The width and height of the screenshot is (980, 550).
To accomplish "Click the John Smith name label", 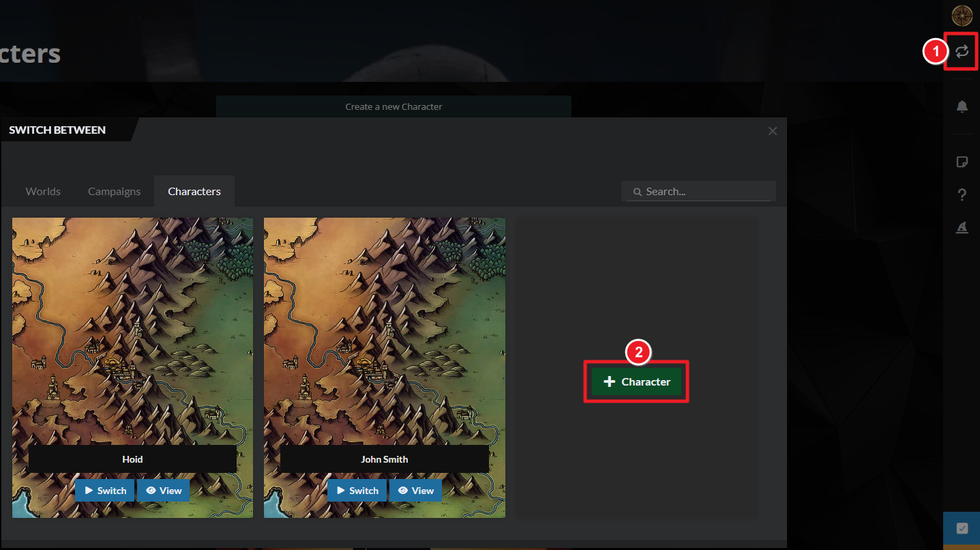I will [x=385, y=459].
